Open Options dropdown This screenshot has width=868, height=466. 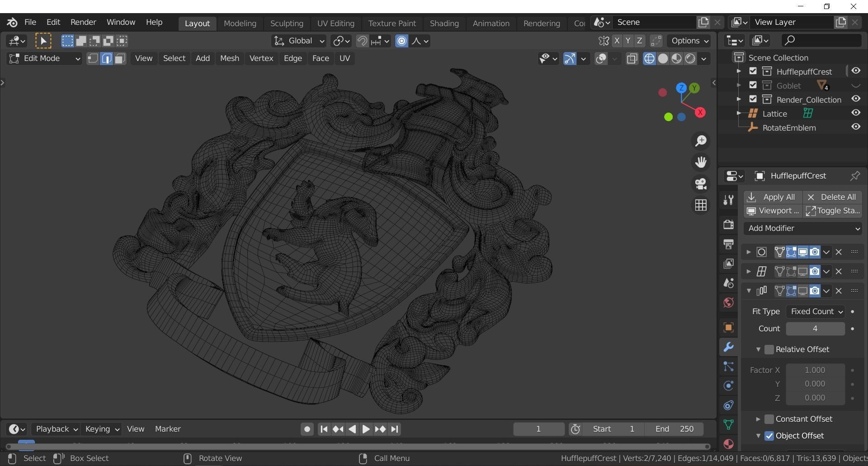tap(689, 41)
